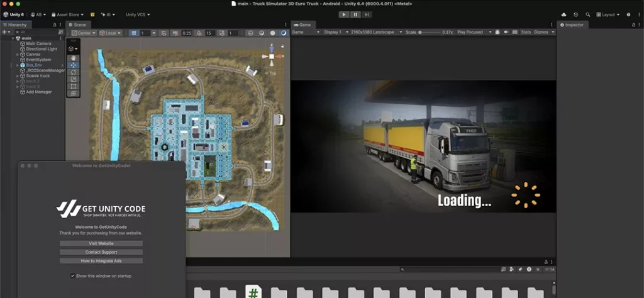Open the Help question mark icon
Viewport: 644px width, 298px height.
click(628, 15)
